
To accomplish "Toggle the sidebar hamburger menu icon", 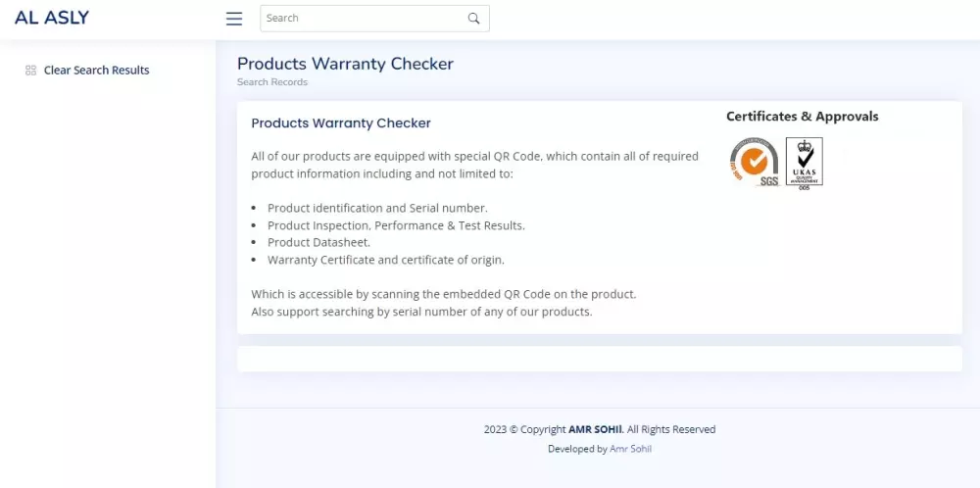I will (233, 19).
